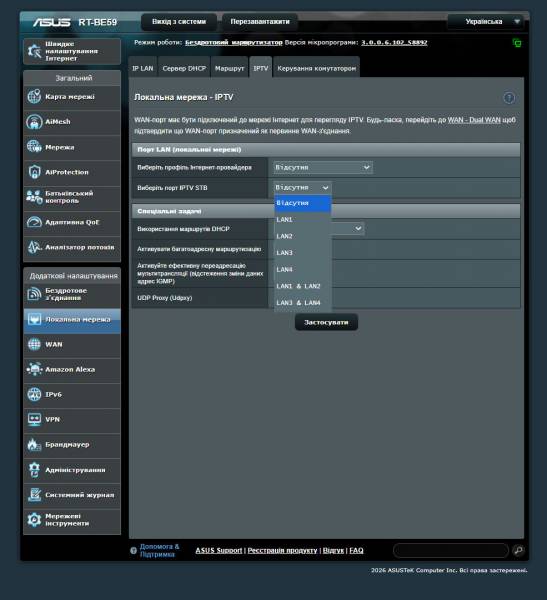Click the wireless connection icon
This screenshot has height=600, width=547.
[x=34, y=294]
